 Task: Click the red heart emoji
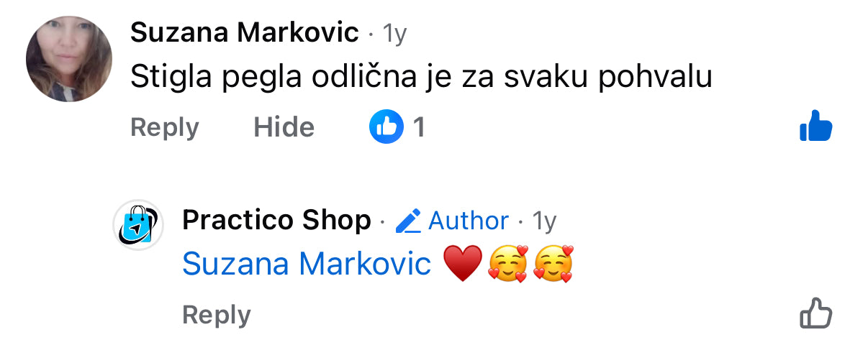click(462, 265)
